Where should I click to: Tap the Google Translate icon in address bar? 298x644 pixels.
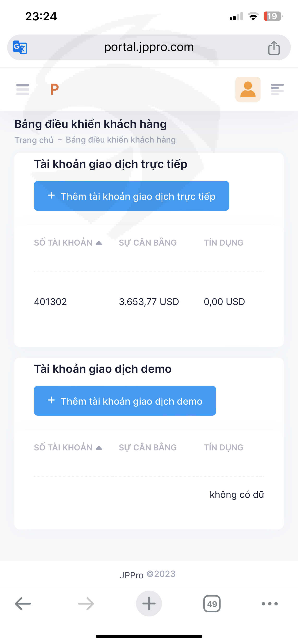[x=20, y=47]
